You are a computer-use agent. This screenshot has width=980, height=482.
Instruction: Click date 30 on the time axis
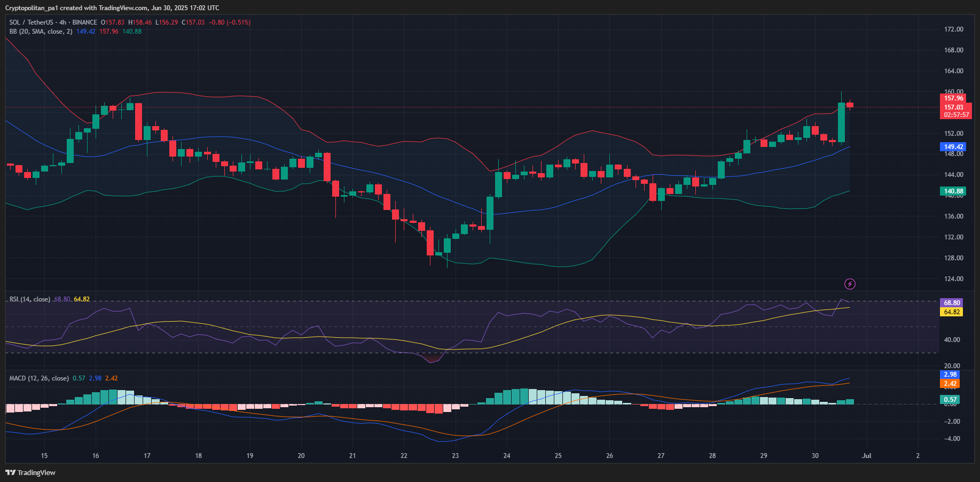[x=815, y=456]
